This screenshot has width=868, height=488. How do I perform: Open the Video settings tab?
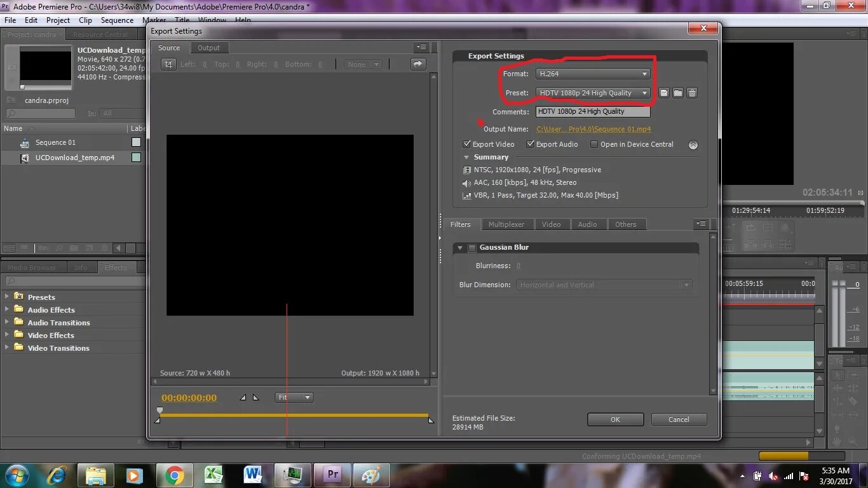pyautogui.click(x=551, y=224)
